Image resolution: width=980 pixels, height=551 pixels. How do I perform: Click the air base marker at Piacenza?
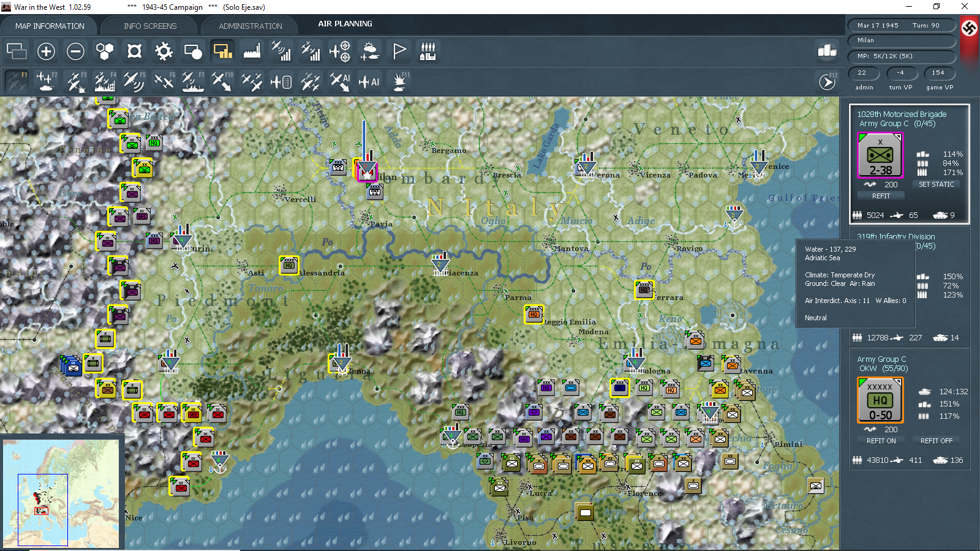[440, 264]
